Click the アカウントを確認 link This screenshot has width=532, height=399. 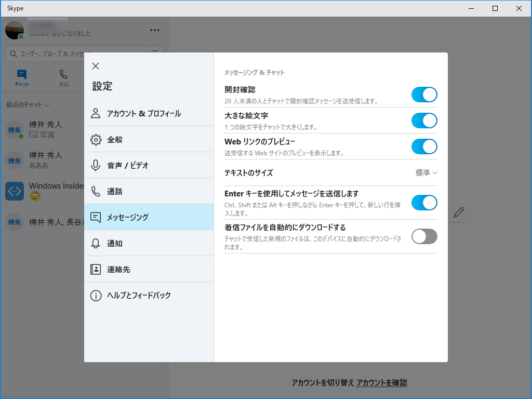382,382
